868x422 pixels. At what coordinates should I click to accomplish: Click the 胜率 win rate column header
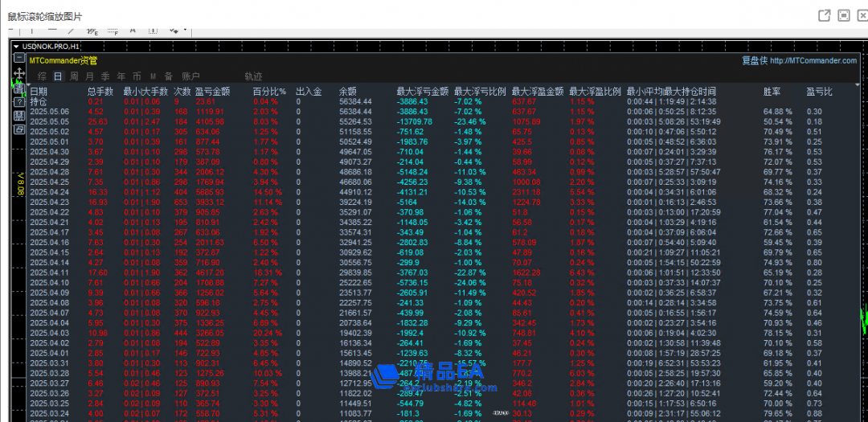(x=772, y=92)
